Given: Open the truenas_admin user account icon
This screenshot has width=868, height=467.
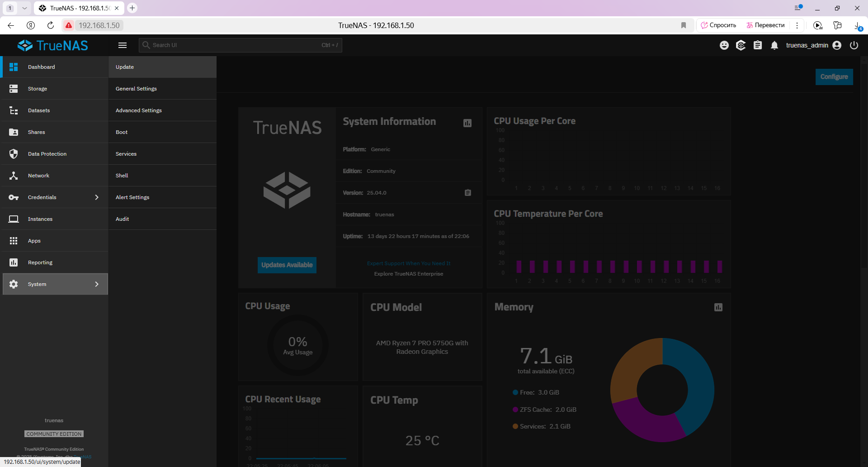Looking at the screenshot, I should tap(837, 45).
